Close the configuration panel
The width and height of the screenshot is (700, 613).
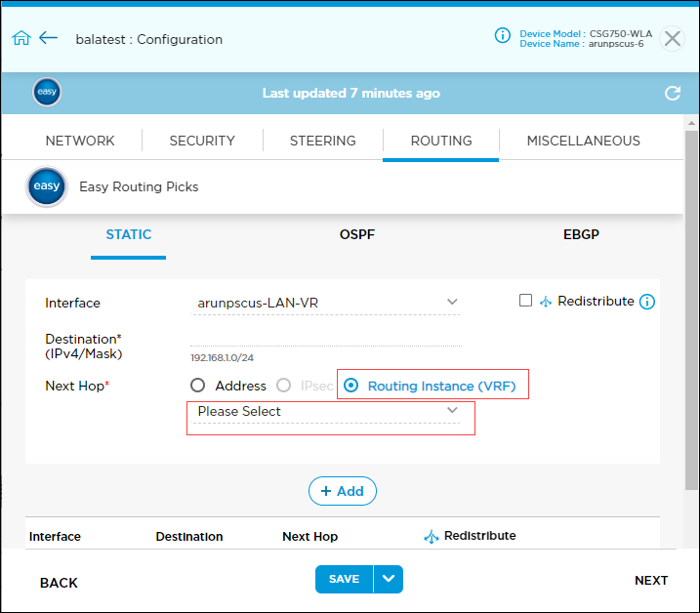pos(673,38)
